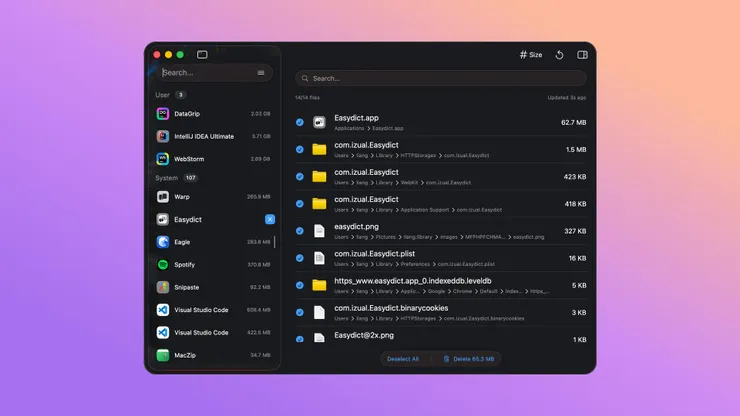Click the sidebar toggle icon beside traffic lights
Image resolution: width=740 pixels, height=416 pixels.
(x=202, y=55)
